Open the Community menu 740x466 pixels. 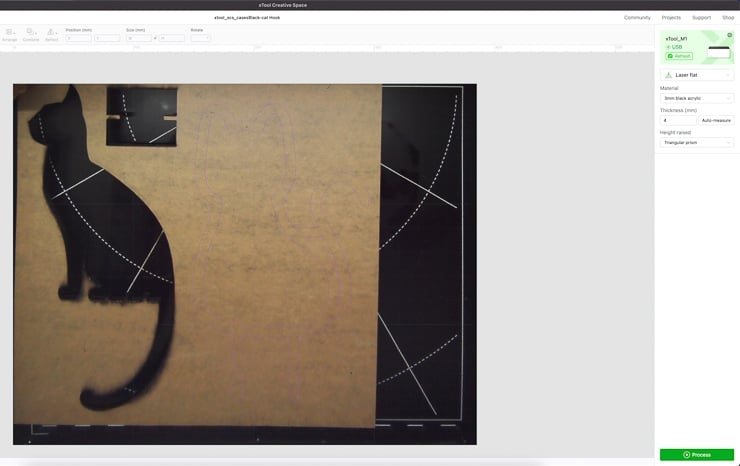click(637, 17)
